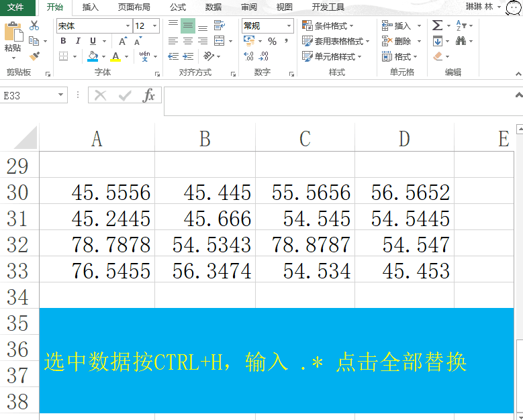Align text left
Viewport: 523px width, 420px height.
click(x=173, y=41)
